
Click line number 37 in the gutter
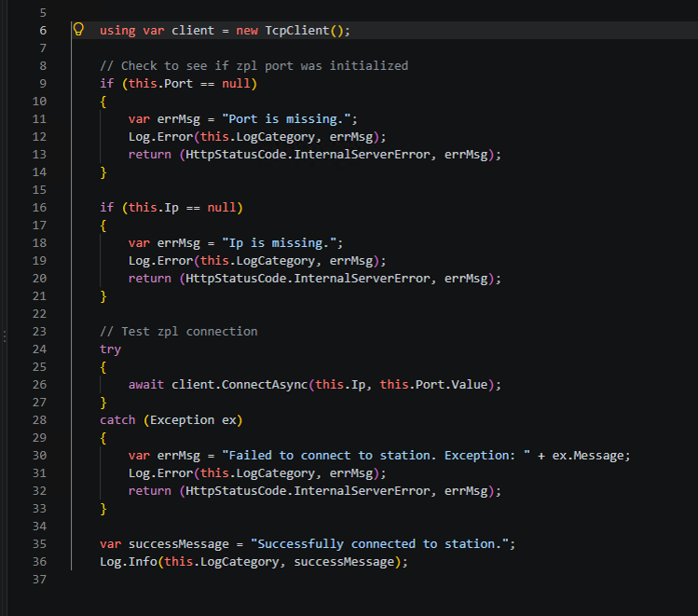pos(39,579)
